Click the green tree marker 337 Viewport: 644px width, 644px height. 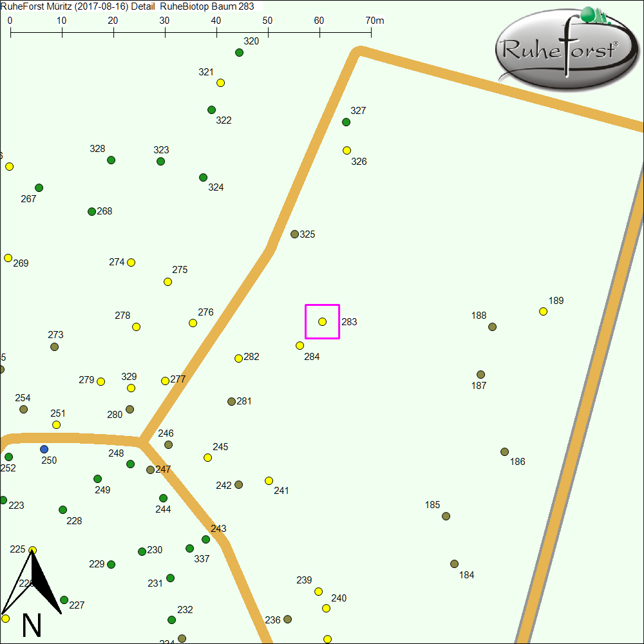(x=189, y=549)
